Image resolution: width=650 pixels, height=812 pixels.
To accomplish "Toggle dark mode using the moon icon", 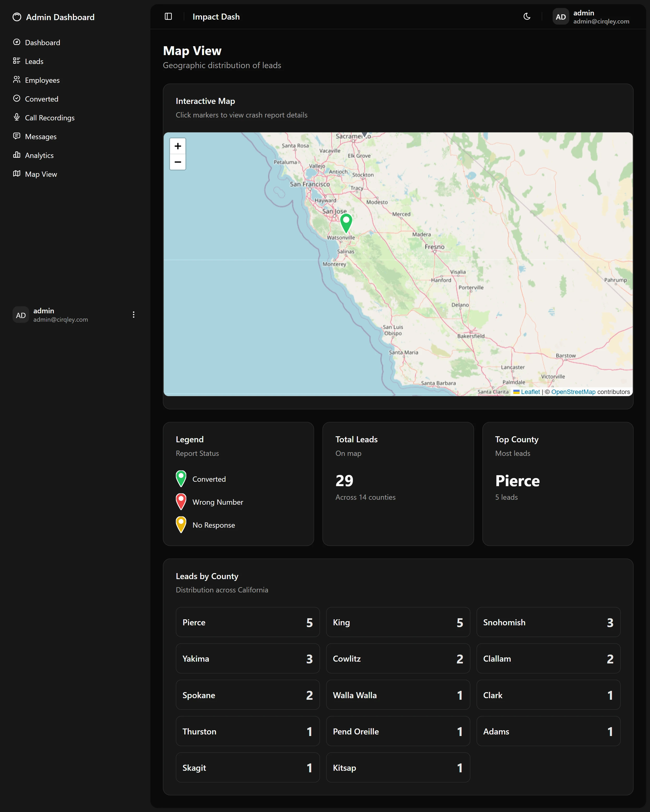I will pos(527,16).
